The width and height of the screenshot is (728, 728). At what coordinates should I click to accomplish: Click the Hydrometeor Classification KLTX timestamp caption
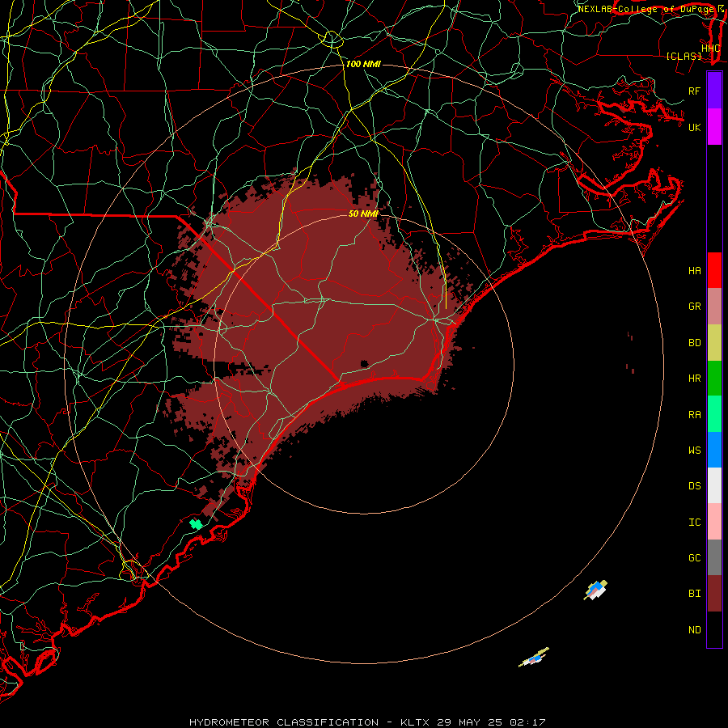pyautogui.click(x=367, y=722)
